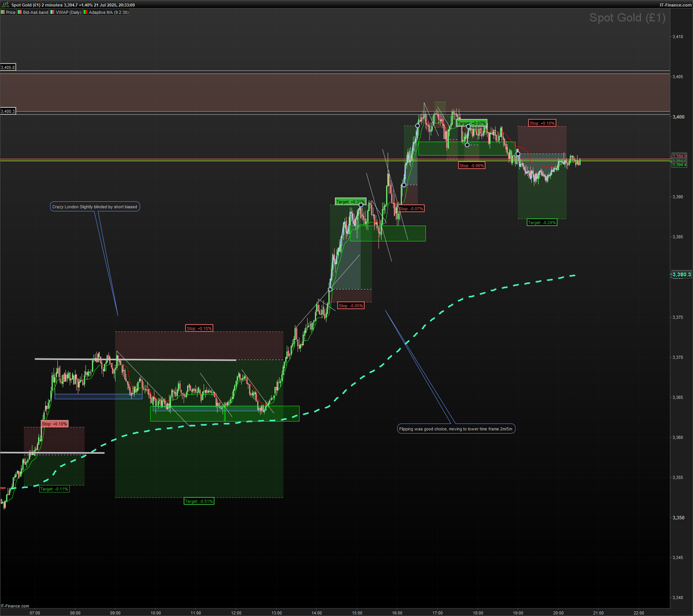The image size is (693, 616).
Task: Open the IT-Finance.com link at bottom left
Action: click(x=15, y=606)
